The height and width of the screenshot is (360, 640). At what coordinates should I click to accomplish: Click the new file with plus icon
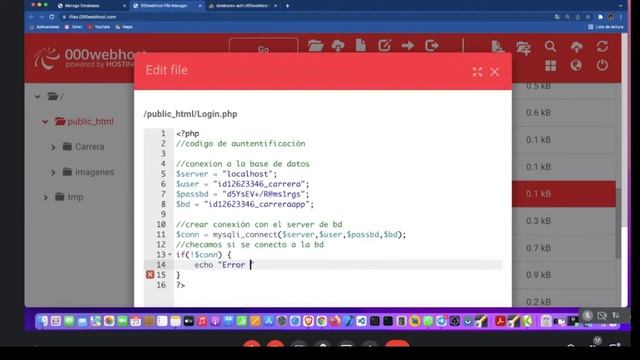(x=497, y=47)
